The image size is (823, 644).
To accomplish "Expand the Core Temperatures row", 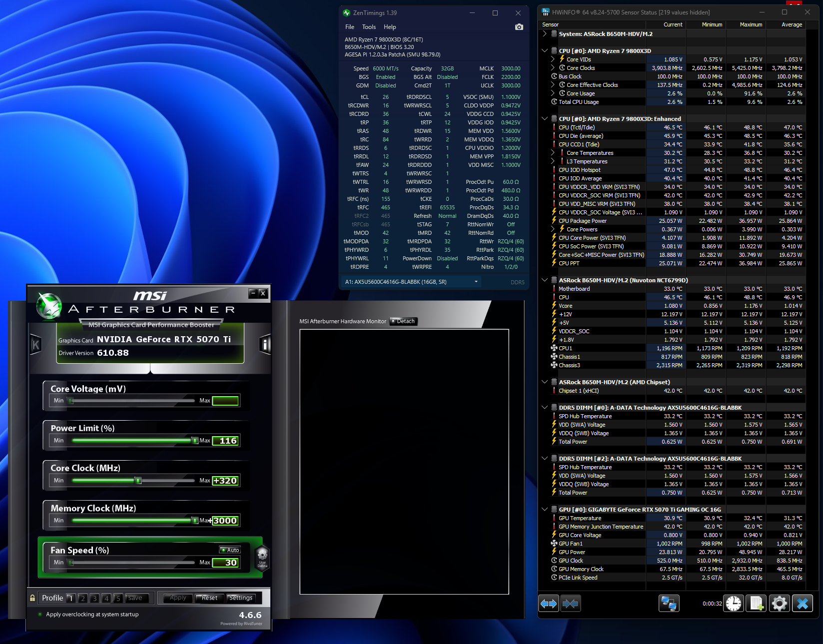I will pos(553,153).
